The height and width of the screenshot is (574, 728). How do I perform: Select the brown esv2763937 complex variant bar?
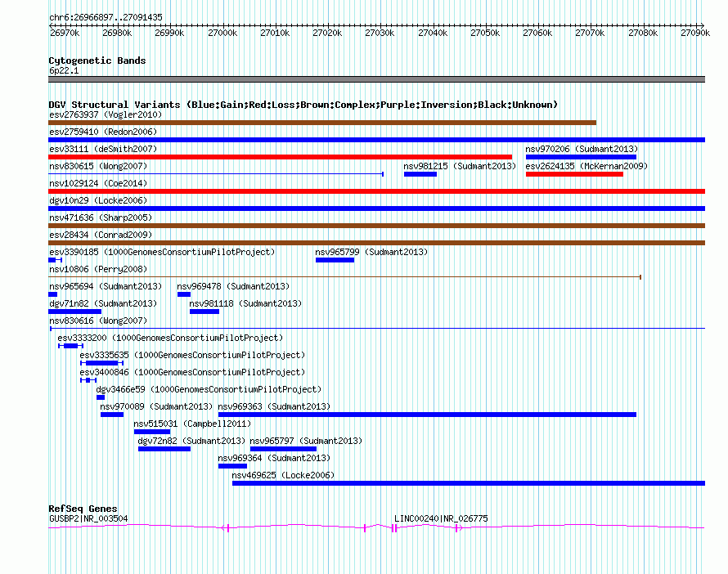(x=322, y=123)
